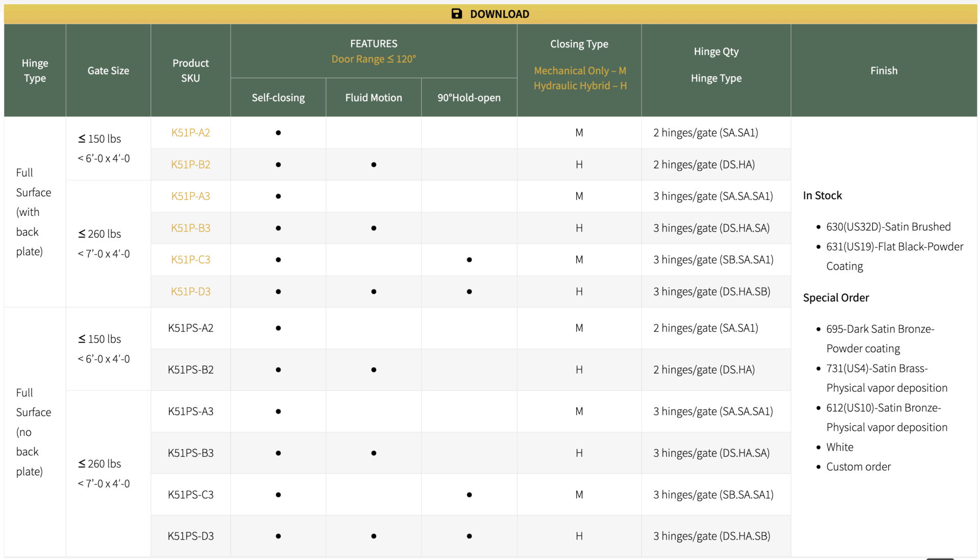This screenshot has width=980, height=560.
Task: Open the K51P-D3 product link
Action: (190, 291)
